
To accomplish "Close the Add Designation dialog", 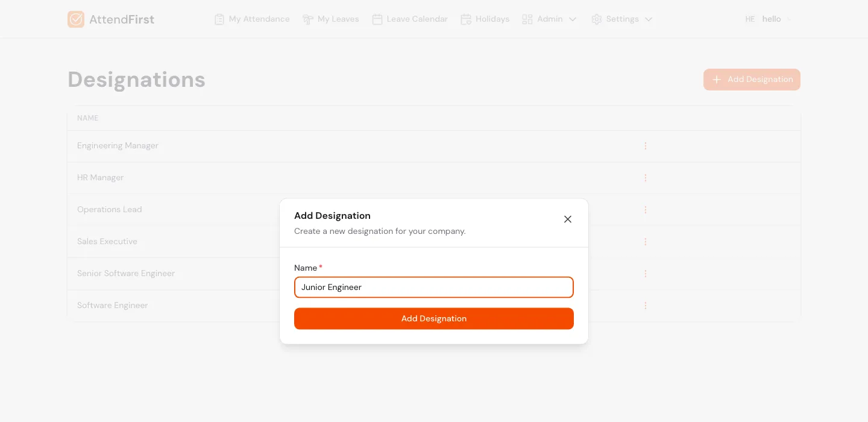I will [567, 219].
